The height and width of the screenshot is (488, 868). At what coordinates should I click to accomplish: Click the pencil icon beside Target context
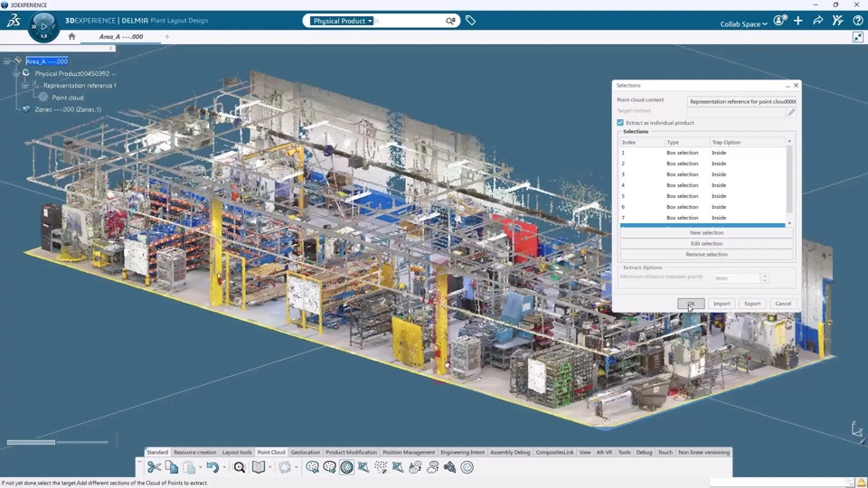click(x=791, y=112)
